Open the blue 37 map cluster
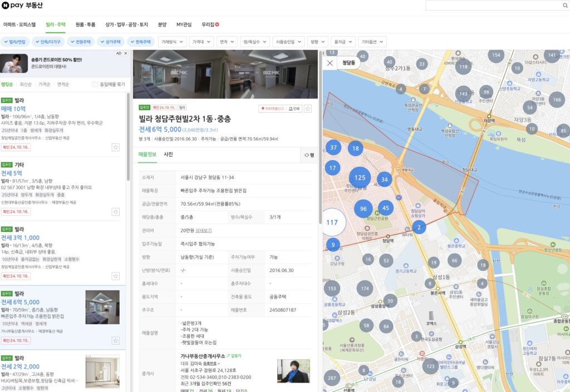This screenshot has width=570, height=392. point(333,147)
